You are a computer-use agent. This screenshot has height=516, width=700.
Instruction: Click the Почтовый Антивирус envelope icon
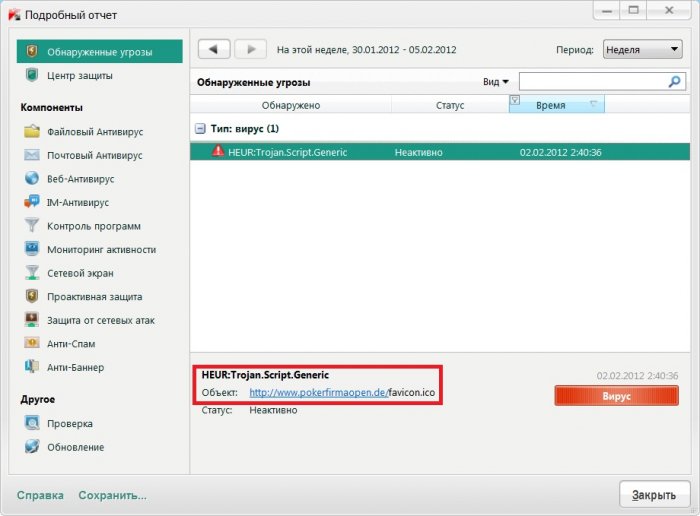(x=32, y=155)
